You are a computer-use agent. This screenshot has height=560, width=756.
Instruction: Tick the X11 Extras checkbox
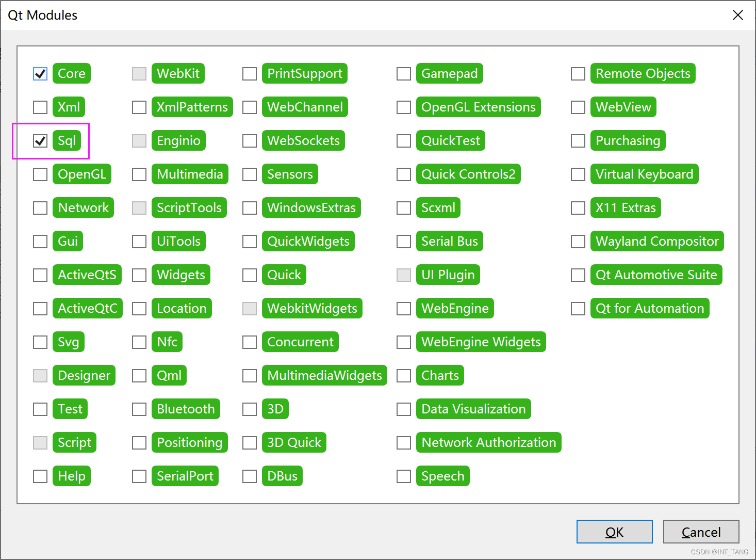(578, 208)
